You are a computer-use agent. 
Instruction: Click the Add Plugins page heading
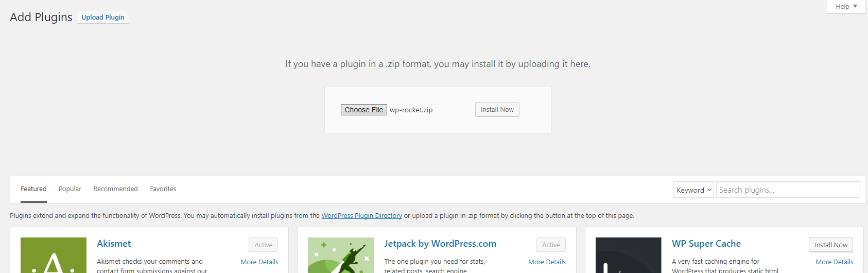click(41, 17)
